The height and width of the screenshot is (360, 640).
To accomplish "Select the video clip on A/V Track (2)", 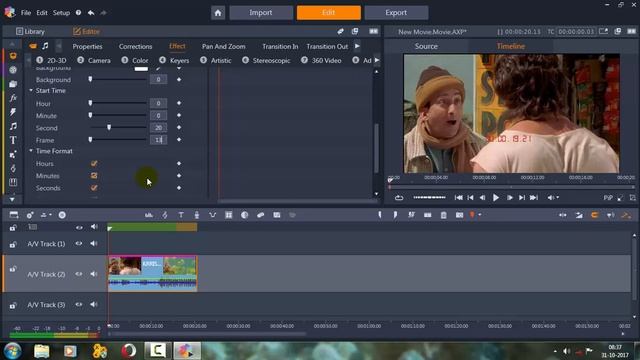I will (152, 273).
